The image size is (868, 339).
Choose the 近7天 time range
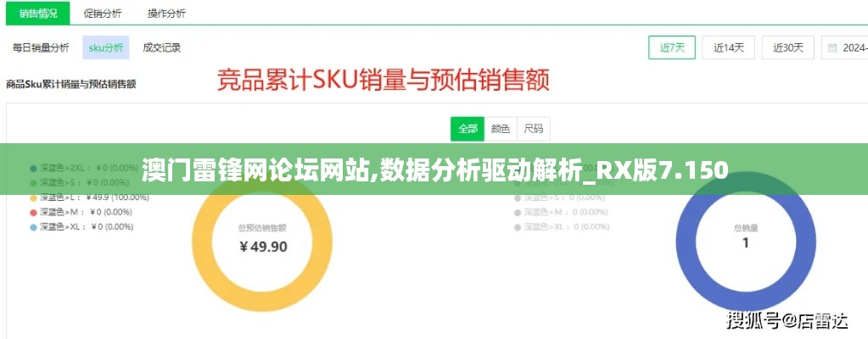[672, 48]
